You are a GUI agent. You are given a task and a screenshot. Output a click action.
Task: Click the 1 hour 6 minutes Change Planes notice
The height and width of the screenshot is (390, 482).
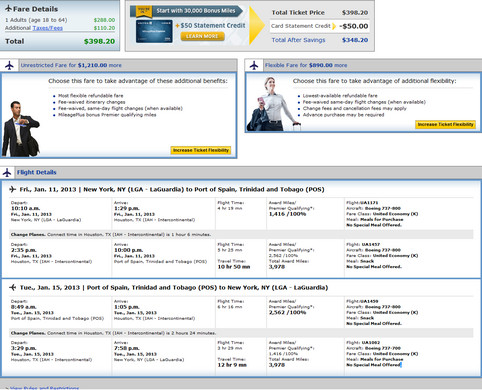(x=241, y=234)
